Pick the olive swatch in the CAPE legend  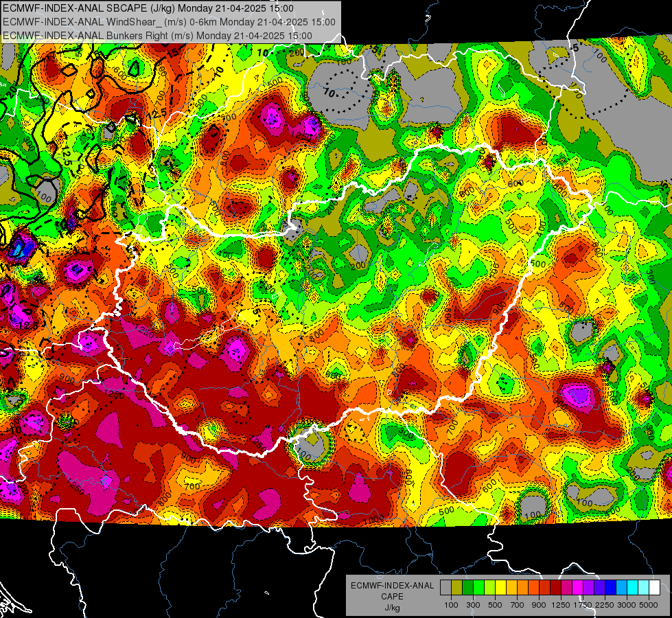pos(457,587)
